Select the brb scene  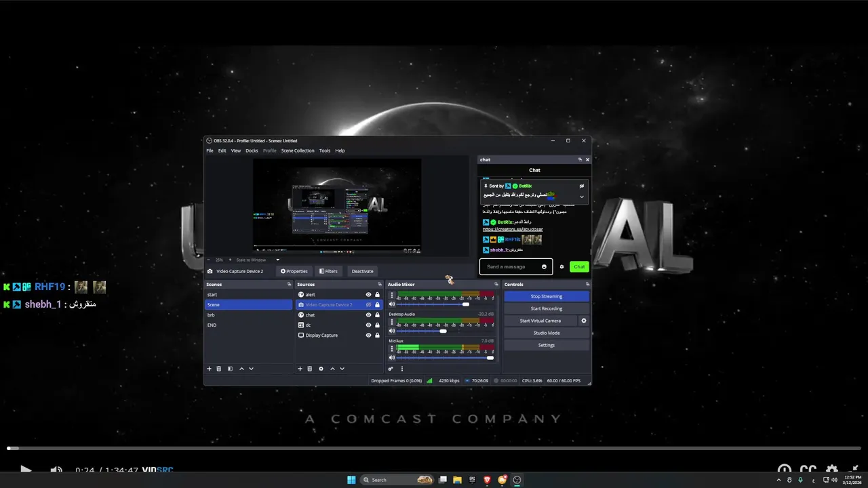click(x=249, y=315)
